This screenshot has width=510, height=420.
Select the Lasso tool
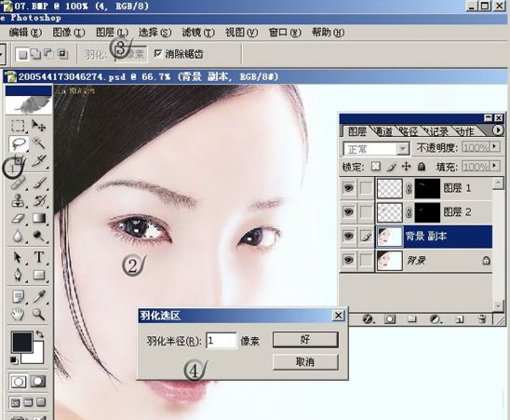pos(19,143)
